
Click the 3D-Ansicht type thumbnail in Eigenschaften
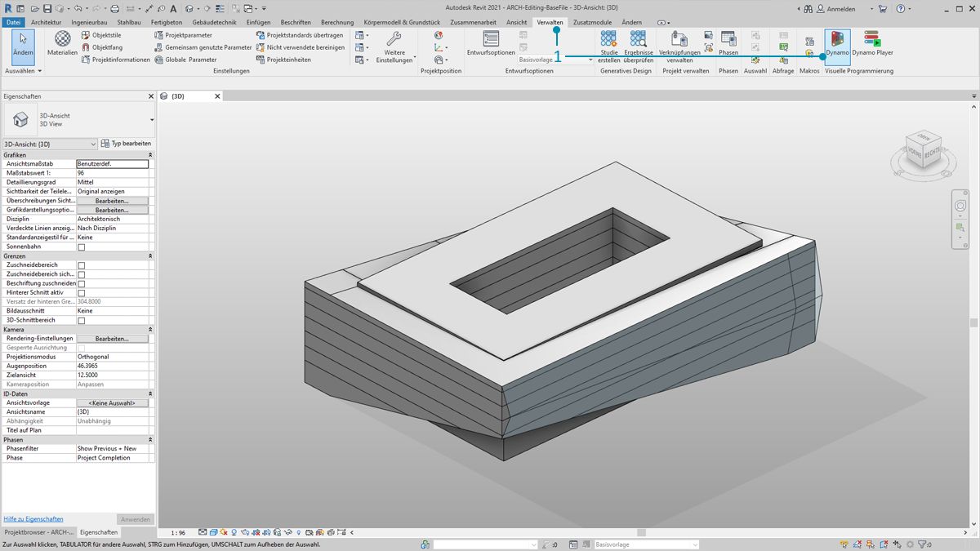(x=20, y=120)
